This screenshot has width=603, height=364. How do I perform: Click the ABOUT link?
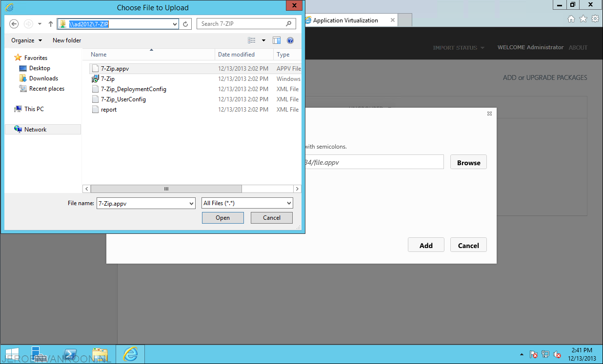(578, 47)
